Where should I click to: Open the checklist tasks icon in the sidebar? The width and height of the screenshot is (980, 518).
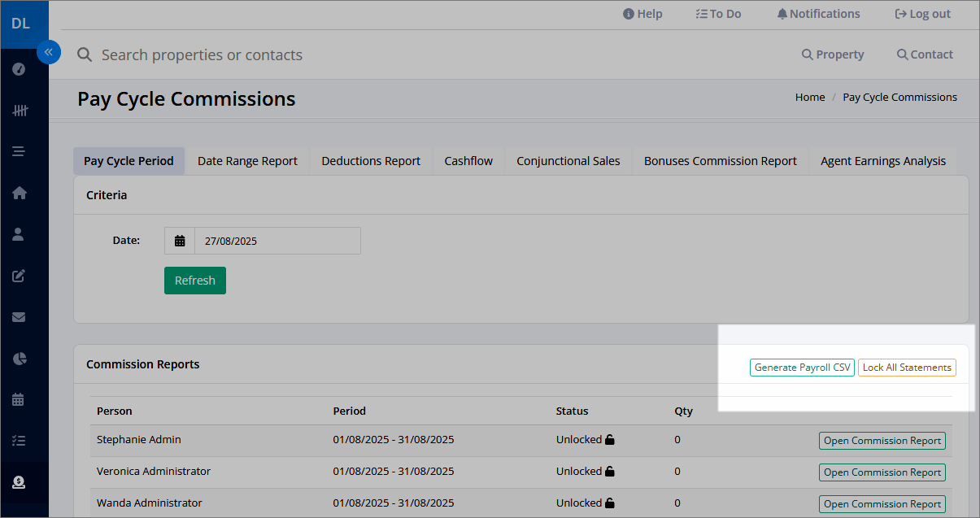click(20, 441)
